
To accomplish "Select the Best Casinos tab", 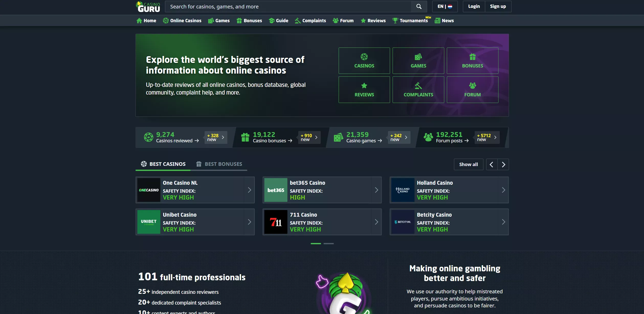I will 163,164.
